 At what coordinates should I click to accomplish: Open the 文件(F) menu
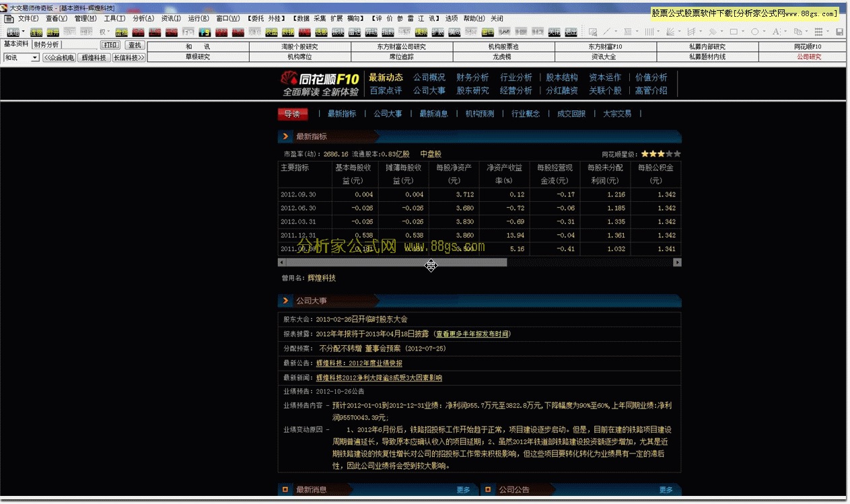tap(28, 19)
